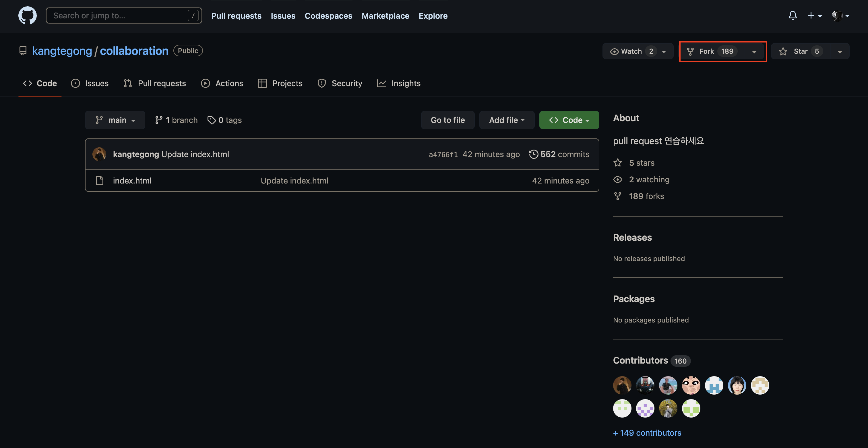Click the index.html file icon

(99, 181)
